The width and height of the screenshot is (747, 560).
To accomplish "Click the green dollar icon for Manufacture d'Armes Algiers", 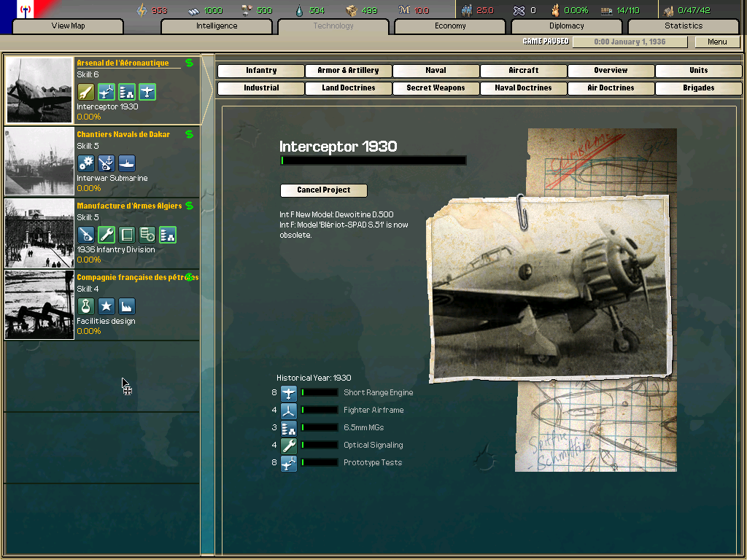I will pyautogui.click(x=190, y=206).
